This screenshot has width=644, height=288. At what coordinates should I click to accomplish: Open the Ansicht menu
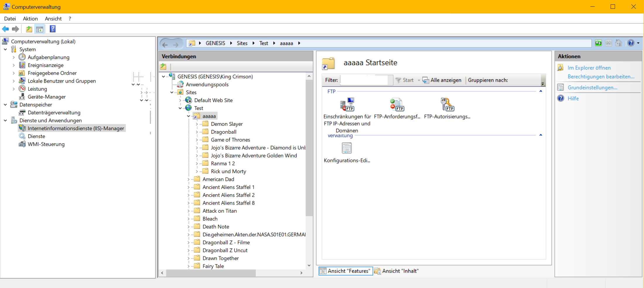tap(53, 19)
